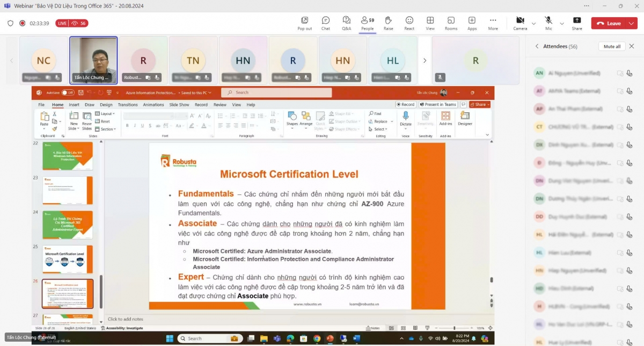Screen dimensions: 644x346
Task: Leave the meeting
Action: [x=609, y=24]
